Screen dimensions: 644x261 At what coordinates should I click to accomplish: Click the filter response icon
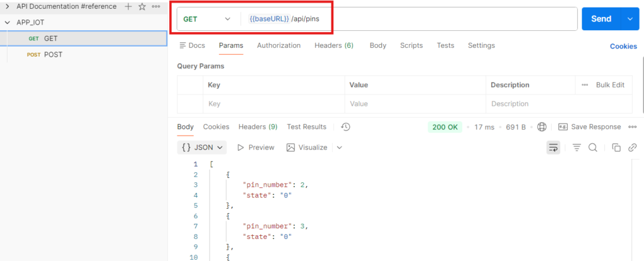click(576, 147)
